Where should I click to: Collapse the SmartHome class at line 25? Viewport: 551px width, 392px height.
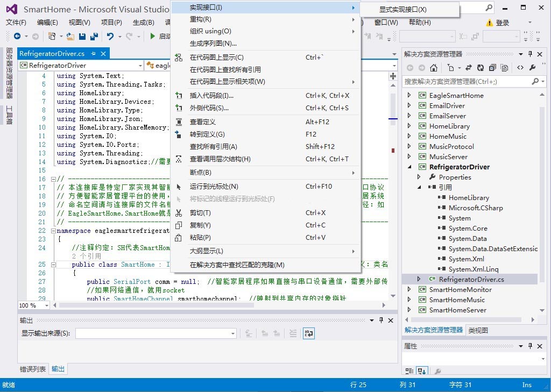[x=53, y=265]
